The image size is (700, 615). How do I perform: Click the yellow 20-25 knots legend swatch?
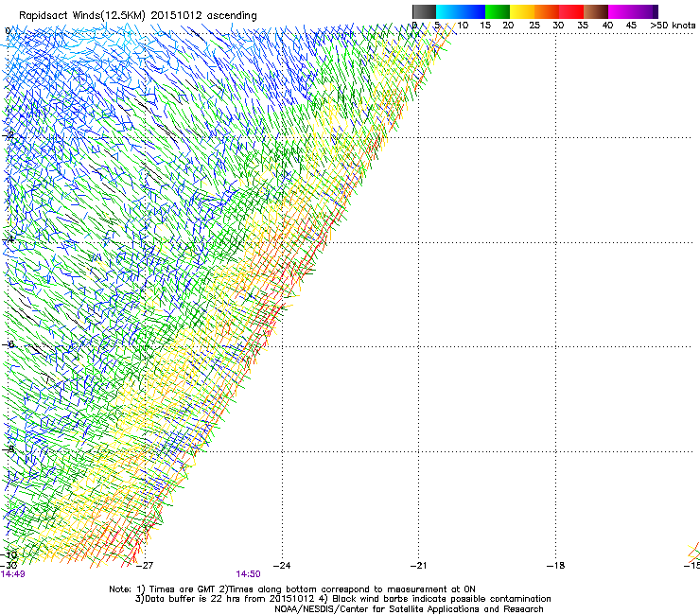522,11
